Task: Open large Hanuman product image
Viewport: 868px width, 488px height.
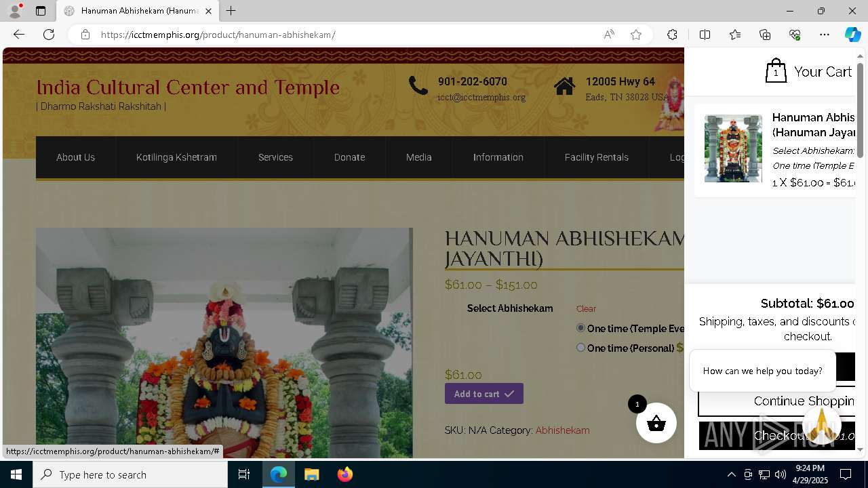Action: tap(224, 343)
